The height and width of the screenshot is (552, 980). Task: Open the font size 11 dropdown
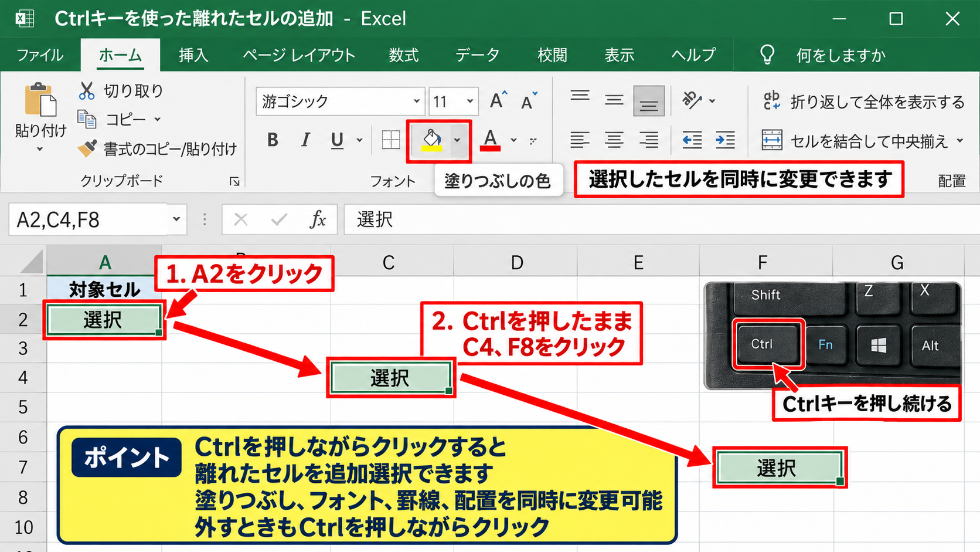(x=469, y=101)
